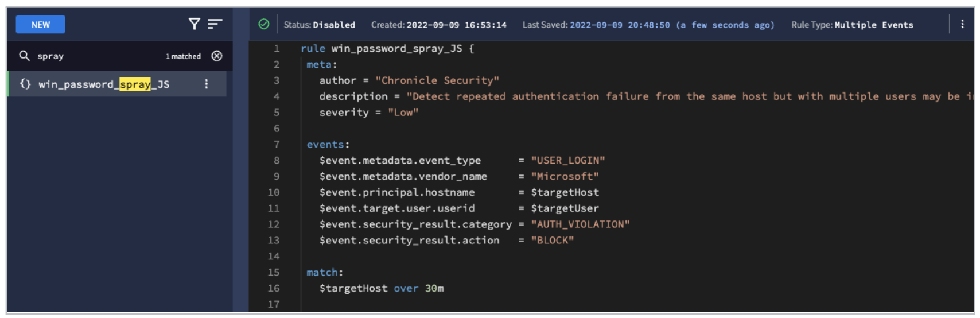Clear the spray search with X icon
Viewport: 980px width, 318px height.
click(217, 56)
